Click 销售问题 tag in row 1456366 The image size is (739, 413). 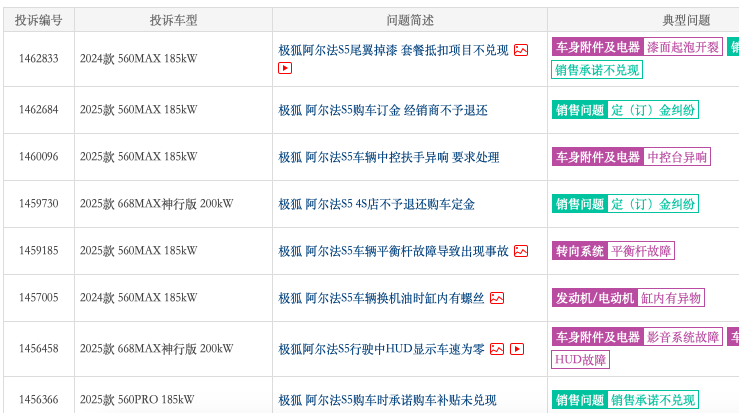580,400
